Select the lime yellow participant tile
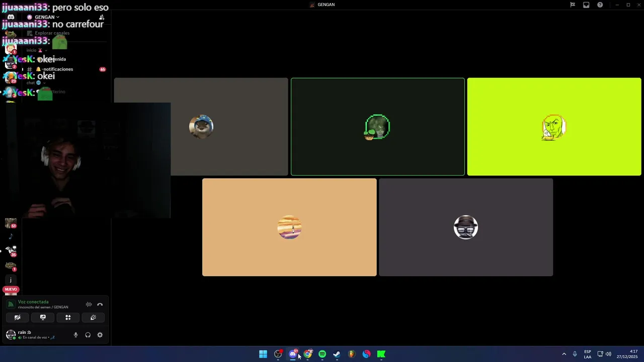Screen dimensions: 644x362 [554, 127]
